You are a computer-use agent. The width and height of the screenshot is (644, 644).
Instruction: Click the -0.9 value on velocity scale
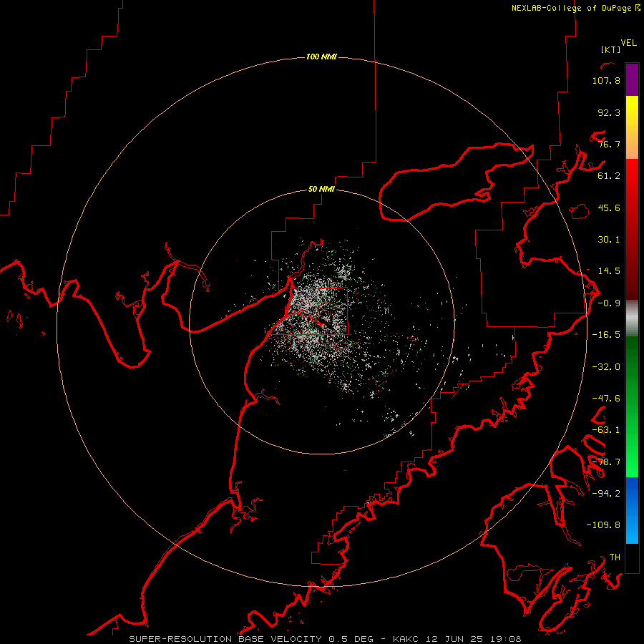609,303
